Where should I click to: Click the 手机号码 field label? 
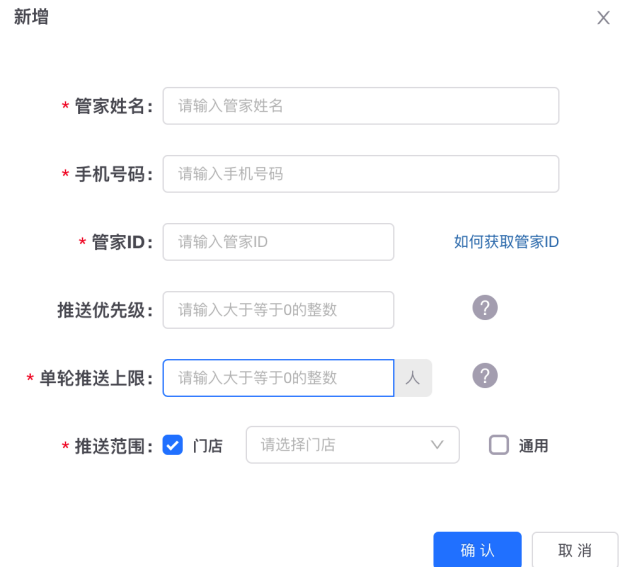coord(113,174)
